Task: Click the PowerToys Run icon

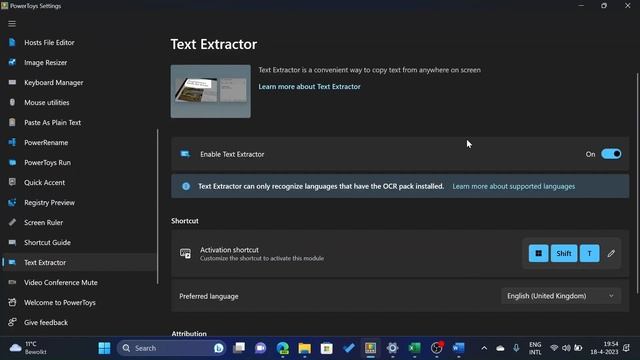Action: 12,162
